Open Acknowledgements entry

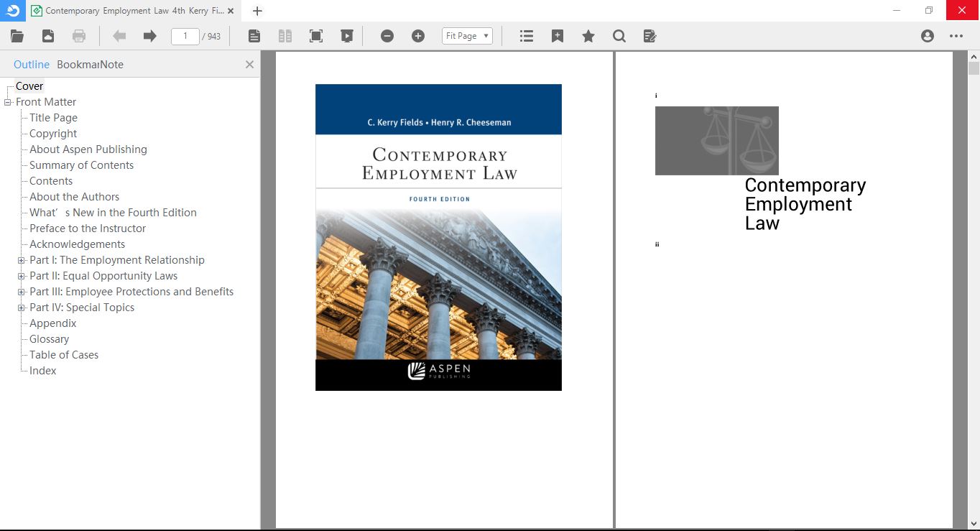78,244
